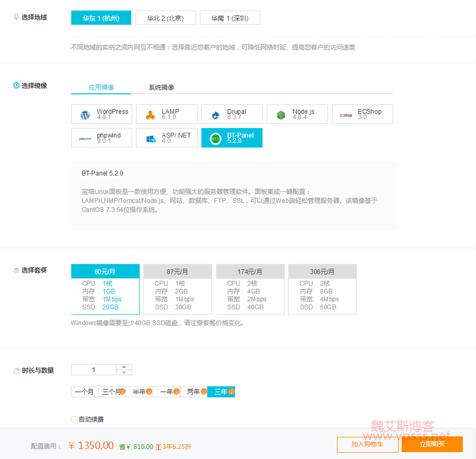Select the 一年 duration option
Image resolution: width=476 pixels, height=459 pixels.
[x=167, y=392]
